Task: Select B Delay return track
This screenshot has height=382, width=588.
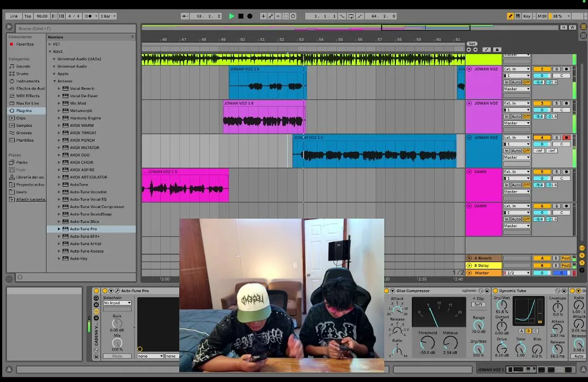Action: click(x=483, y=265)
